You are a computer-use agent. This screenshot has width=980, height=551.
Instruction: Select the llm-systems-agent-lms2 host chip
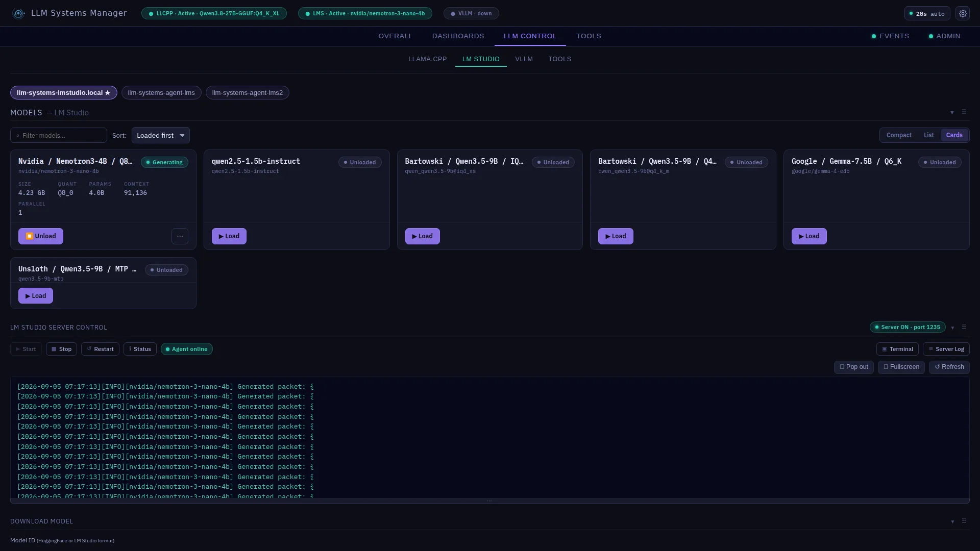pos(248,93)
